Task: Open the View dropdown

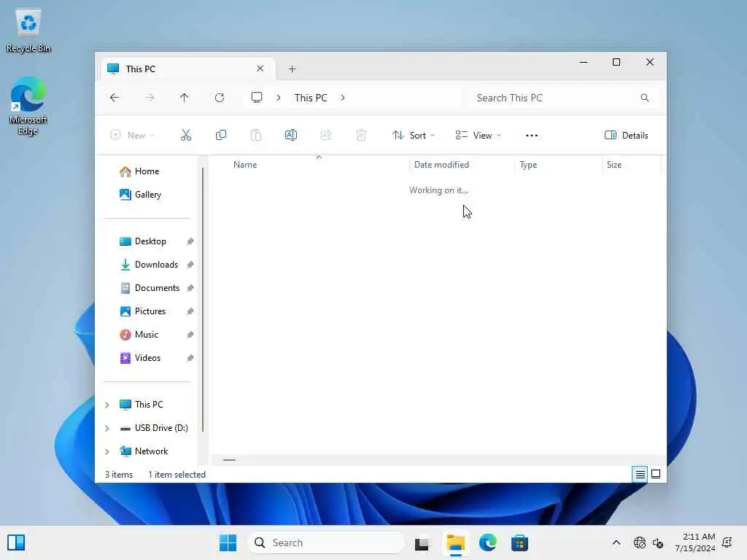Action: click(479, 135)
